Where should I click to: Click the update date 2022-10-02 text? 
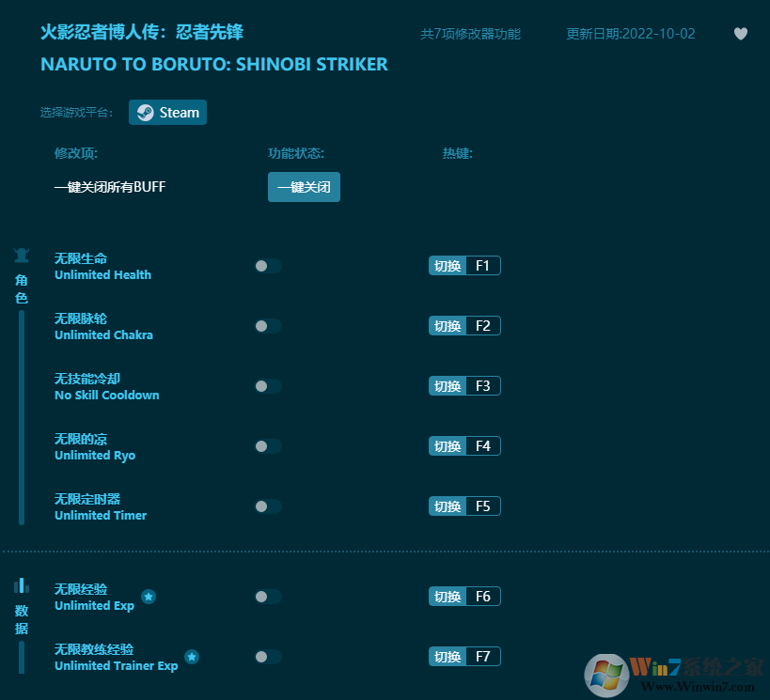point(631,34)
